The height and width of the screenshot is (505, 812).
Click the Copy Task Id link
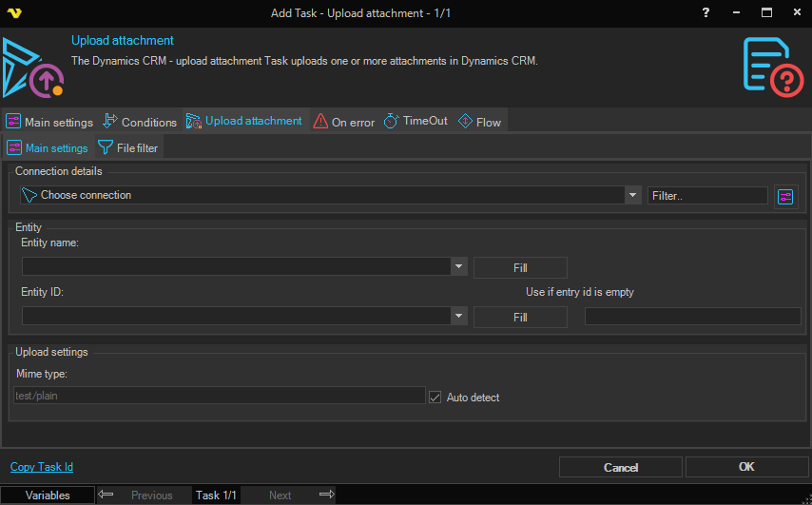tap(42, 467)
